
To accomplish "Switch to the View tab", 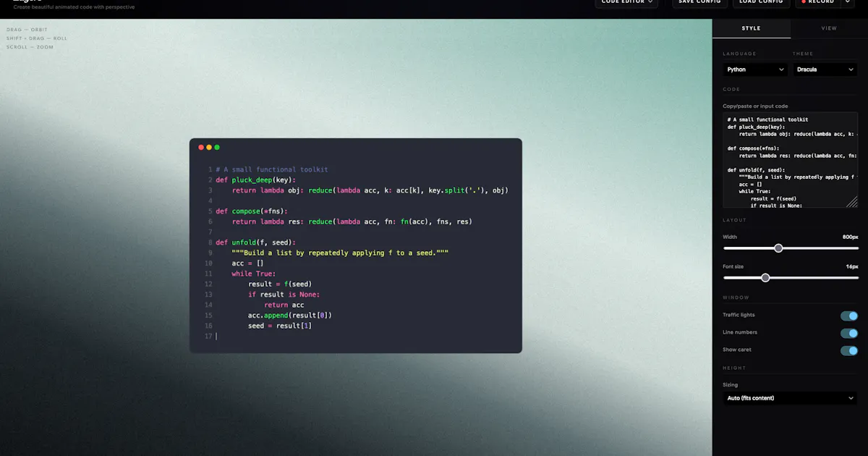I will 829,28.
